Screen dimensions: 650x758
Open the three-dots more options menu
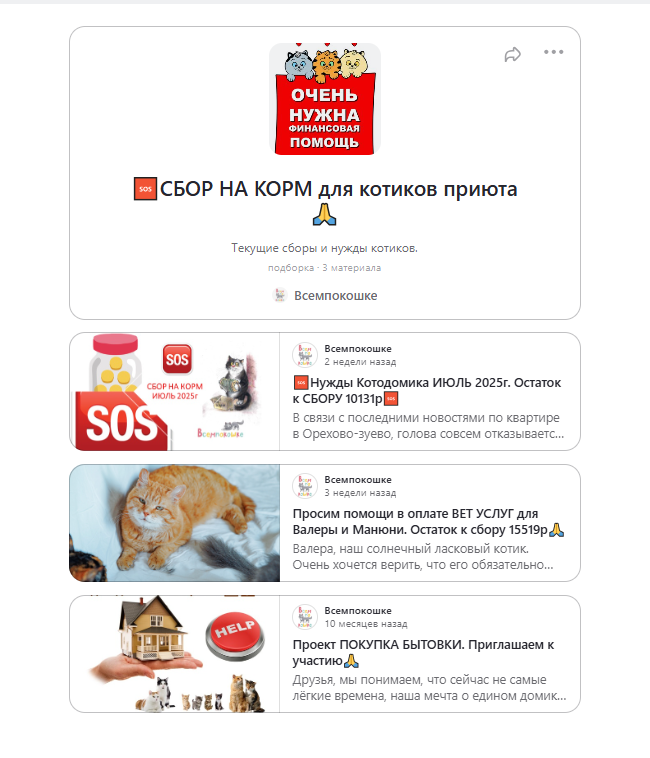click(553, 52)
